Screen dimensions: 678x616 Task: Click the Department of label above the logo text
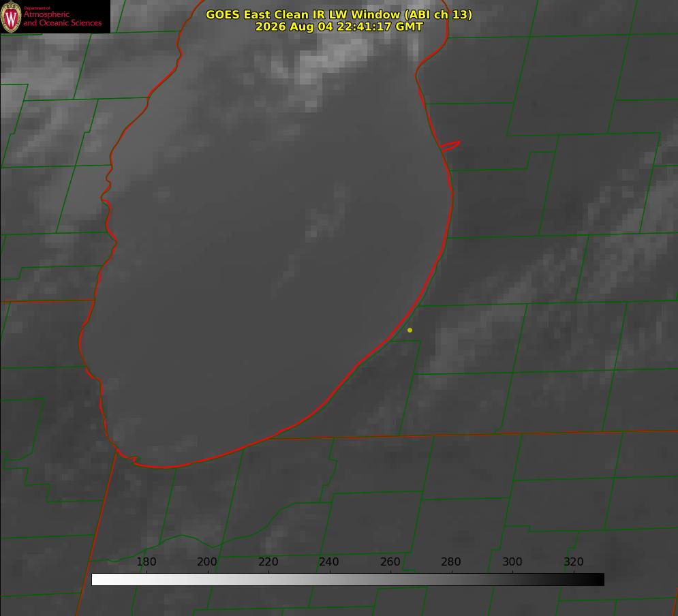[37, 8]
